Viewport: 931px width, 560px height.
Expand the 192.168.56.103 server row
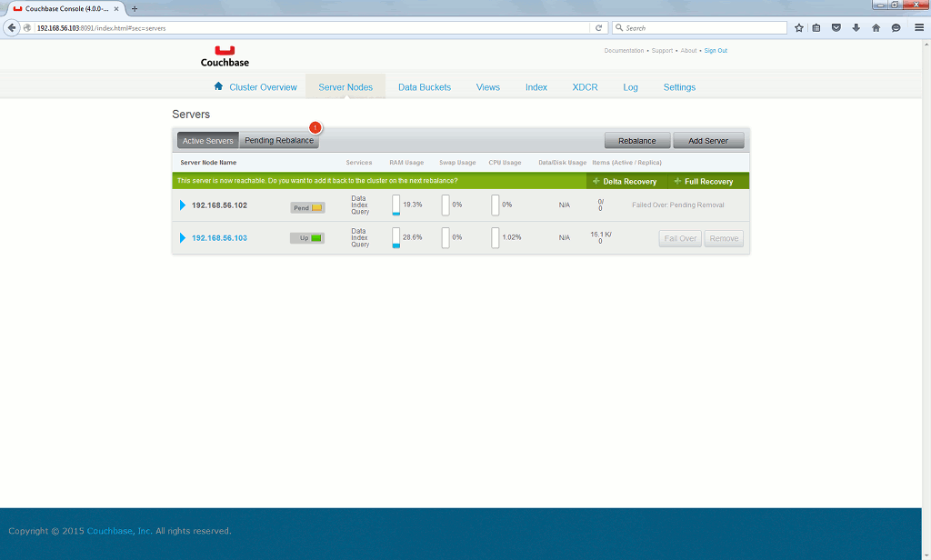182,238
